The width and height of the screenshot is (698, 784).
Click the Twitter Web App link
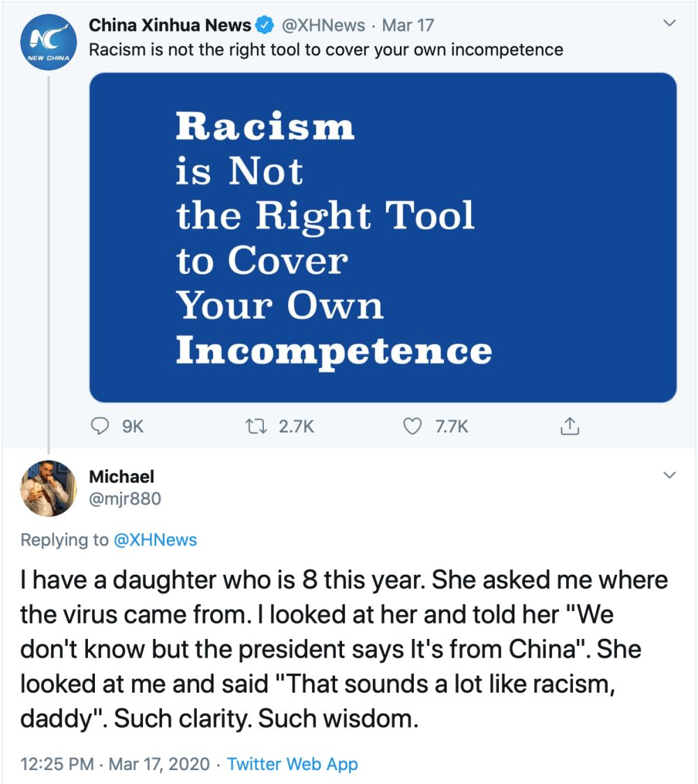click(x=292, y=764)
